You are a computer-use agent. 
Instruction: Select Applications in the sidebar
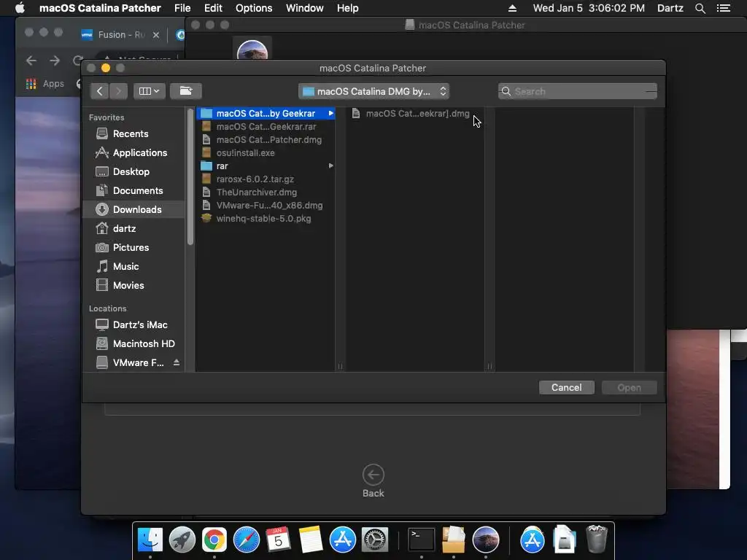tap(133, 153)
